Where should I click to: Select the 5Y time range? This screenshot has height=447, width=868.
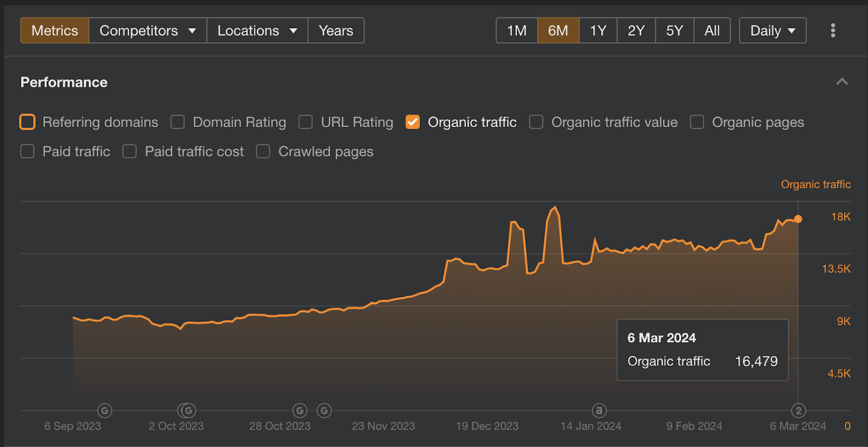tap(675, 30)
